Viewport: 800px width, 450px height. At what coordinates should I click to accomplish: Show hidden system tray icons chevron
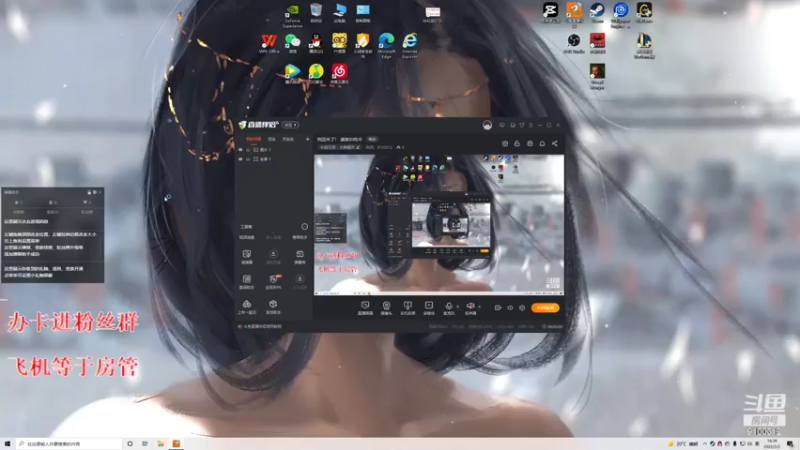[x=705, y=444]
